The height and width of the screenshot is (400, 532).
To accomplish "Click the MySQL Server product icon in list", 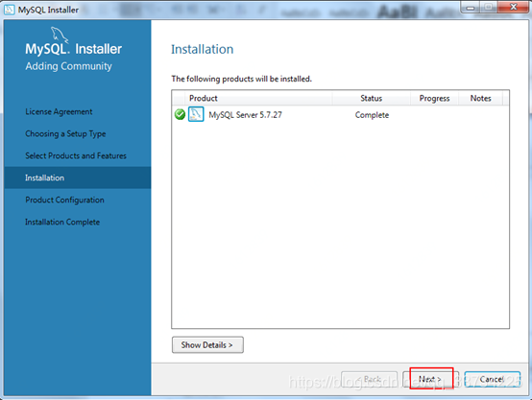I will [x=196, y=114].
